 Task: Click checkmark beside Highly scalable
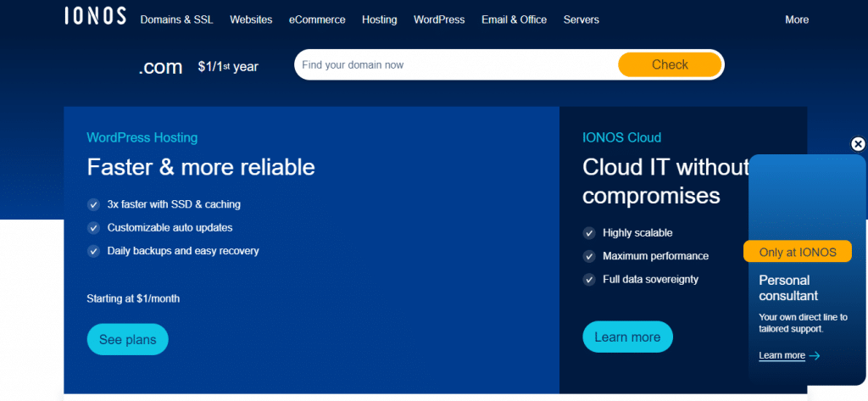pos(588,233)
